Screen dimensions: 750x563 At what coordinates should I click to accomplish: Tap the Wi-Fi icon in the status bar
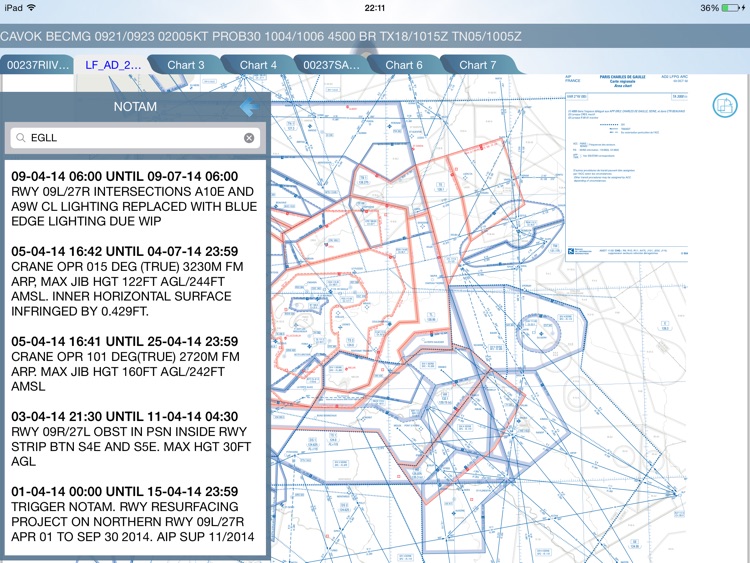point(31,7)
